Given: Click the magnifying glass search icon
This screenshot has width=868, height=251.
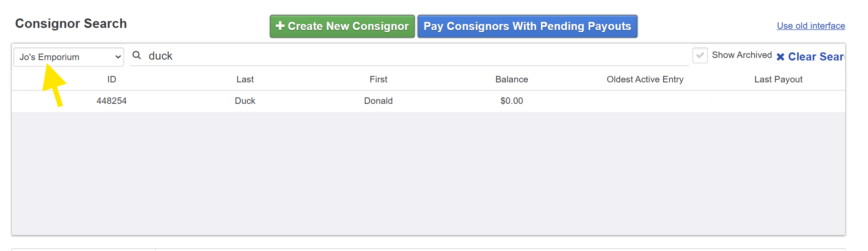Looking at the screenshot, I should 137,55.
